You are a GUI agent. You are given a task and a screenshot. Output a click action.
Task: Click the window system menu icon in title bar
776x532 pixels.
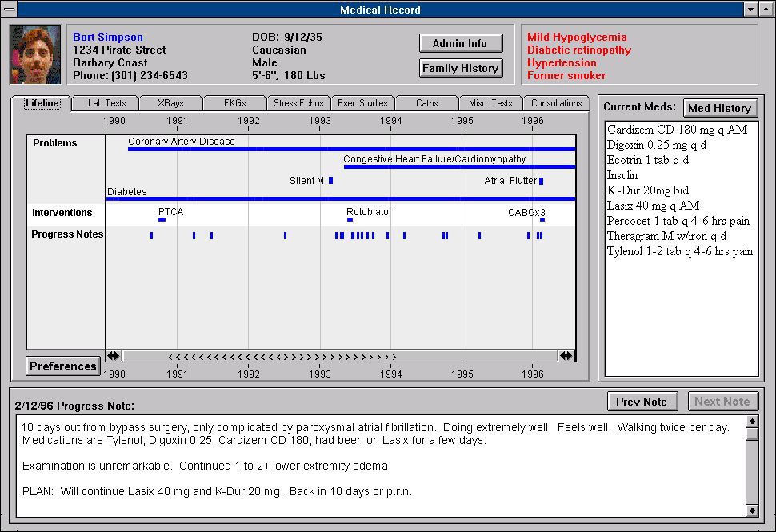coord(9,10)
